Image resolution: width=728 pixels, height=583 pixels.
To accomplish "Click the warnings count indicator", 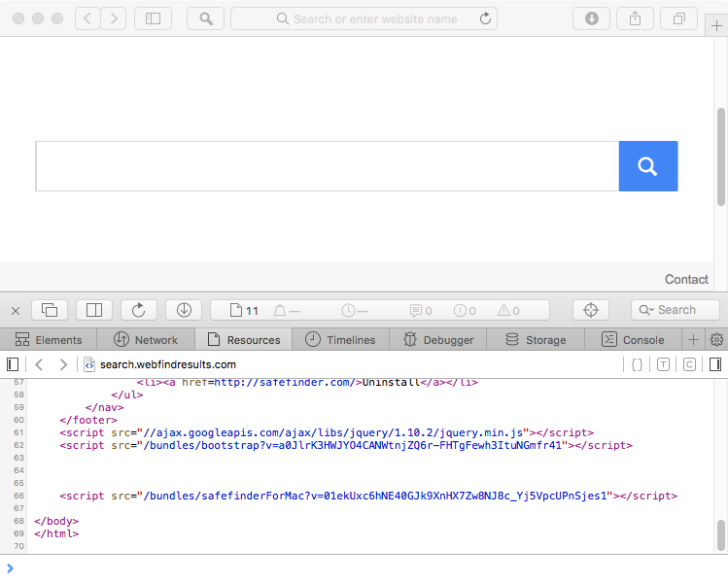I will 508,311.
